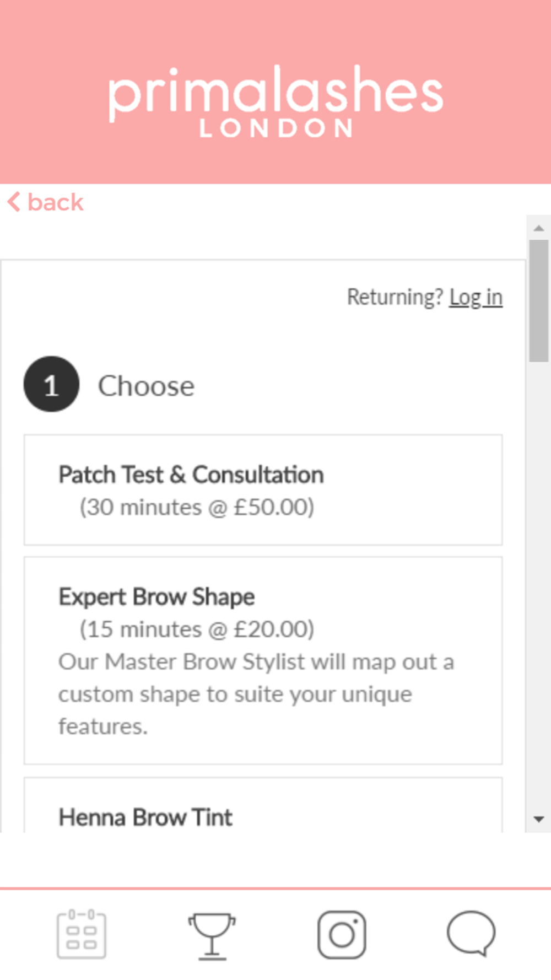Click the Log in link

click(x=476, y=297)
